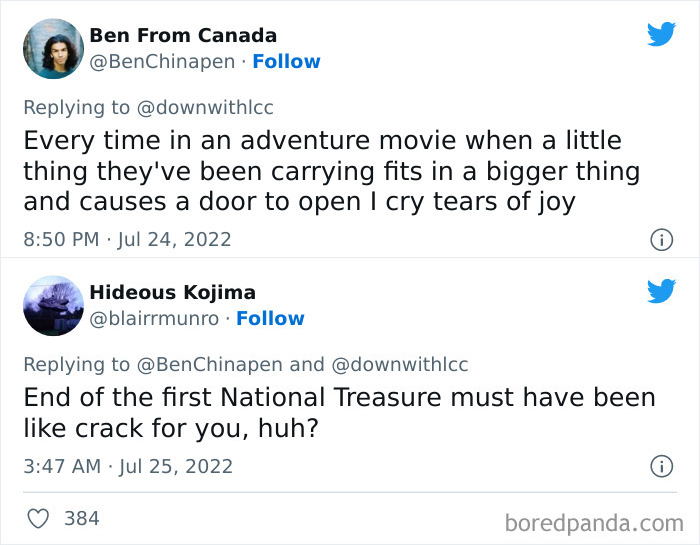Viewport: 700px width, 545px height.
Task: Open the info icon on the second tweet
Action: (x=660, y=466)
